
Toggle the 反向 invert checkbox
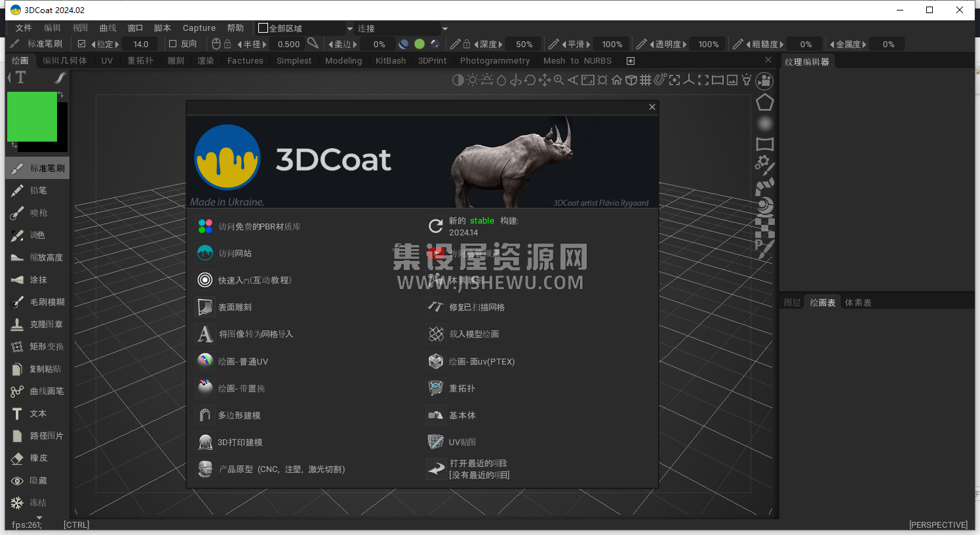173,44
